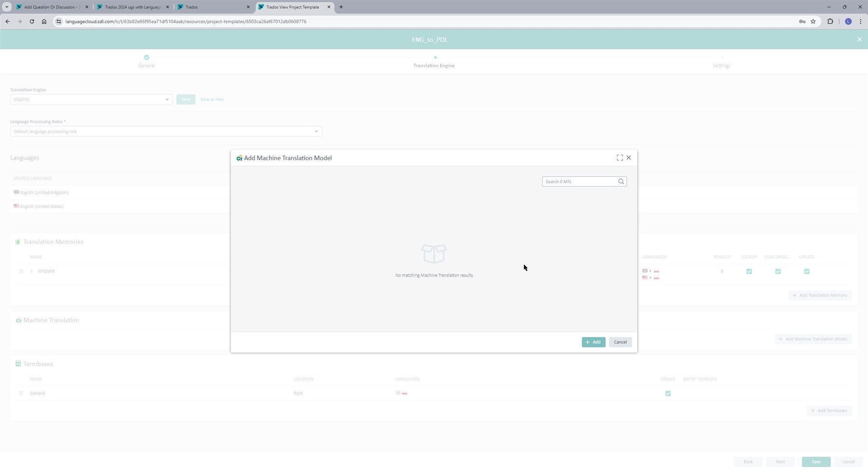Screen dimensions: 868x472
Task: Cancel the Add Machine Translation Model dialog
Action: tap(620, 342)
